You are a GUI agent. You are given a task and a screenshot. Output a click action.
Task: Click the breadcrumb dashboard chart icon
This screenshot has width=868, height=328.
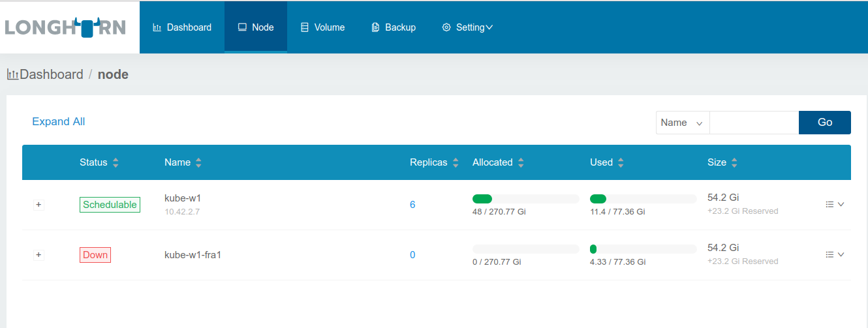coord(12,74)
